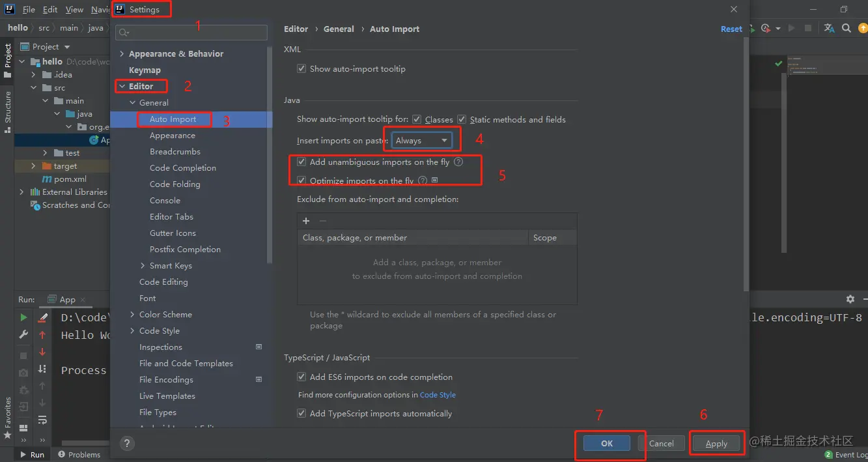Toggle Add ES6 imports on code completion
Image resolution: width=868 pixels, height=462 pixels.
click(301, 377)
